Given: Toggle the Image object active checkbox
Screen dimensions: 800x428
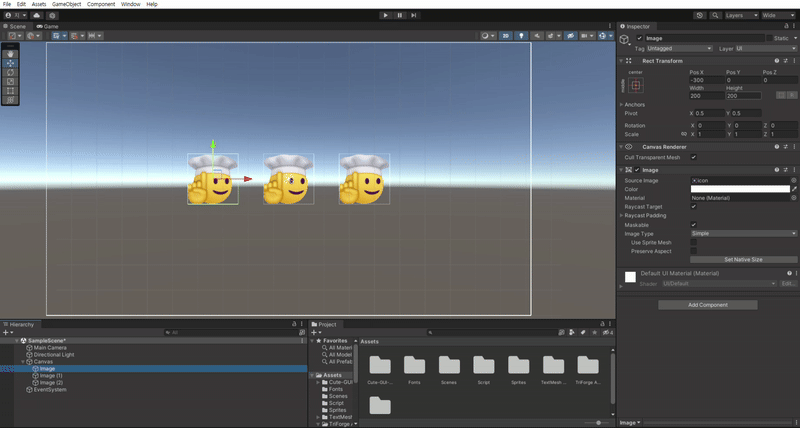Looking at the screenshot, I should (x=639, y=38).
